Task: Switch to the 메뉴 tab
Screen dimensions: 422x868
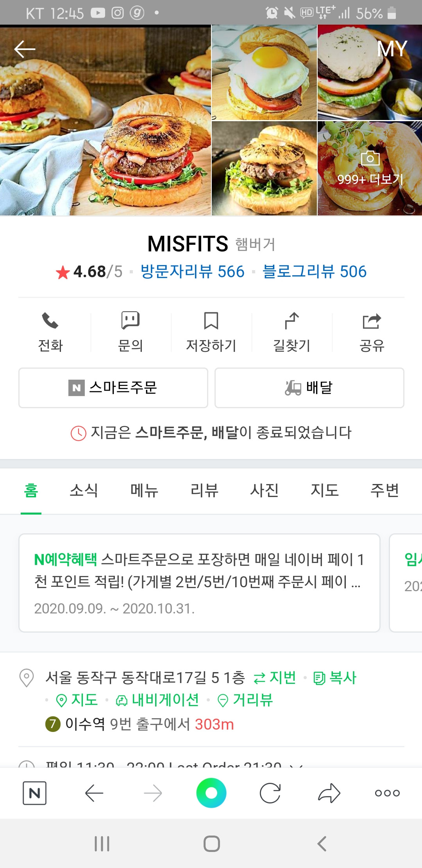Action: click(x=144, y=490)
